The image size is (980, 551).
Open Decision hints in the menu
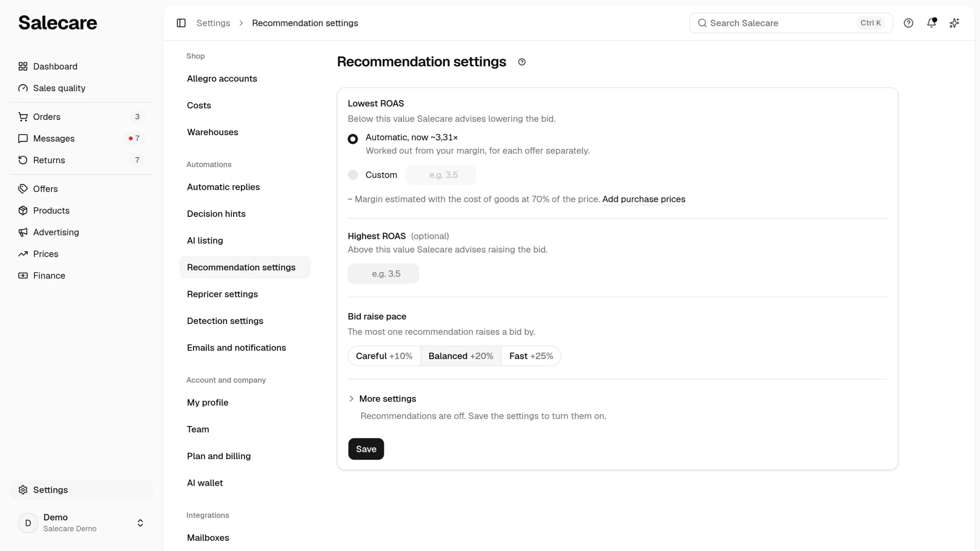(245, 214)
